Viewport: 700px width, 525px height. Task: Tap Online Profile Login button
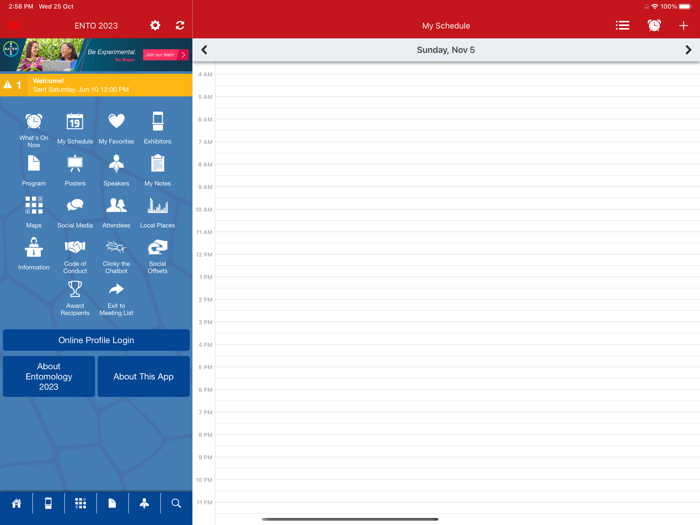point(96,340)
